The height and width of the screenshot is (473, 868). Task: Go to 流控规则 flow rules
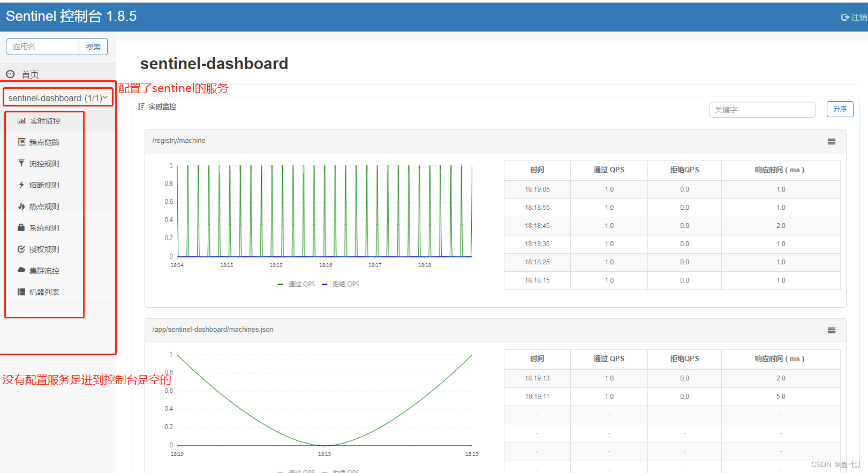coord(44,164)
